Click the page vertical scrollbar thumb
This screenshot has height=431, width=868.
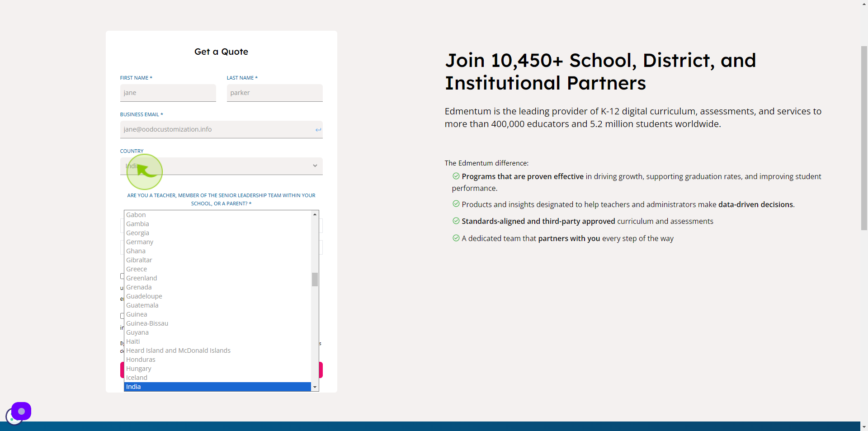point(864,138)
